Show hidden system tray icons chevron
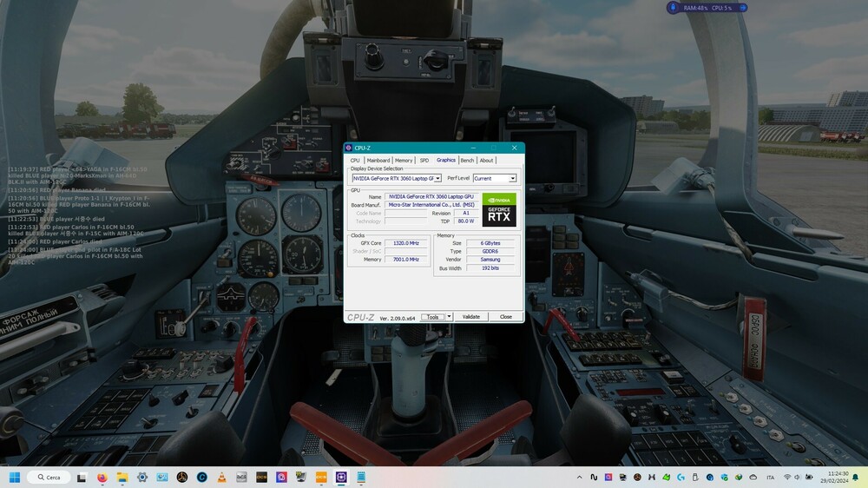 pyautogui.click(x=579, y=477)
